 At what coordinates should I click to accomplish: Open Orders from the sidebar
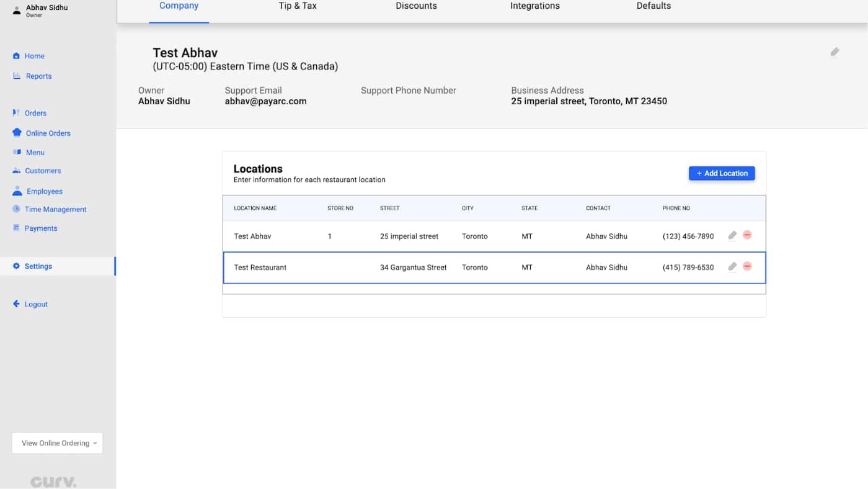[x=35, y=113]
